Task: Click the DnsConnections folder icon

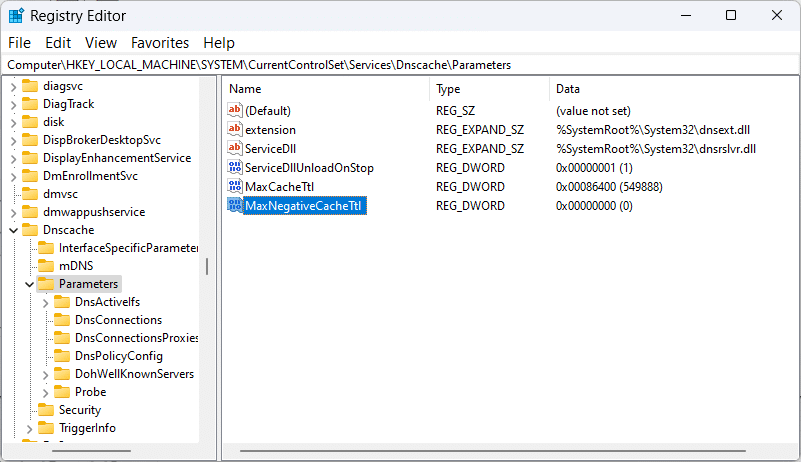Action: pos(62,320)
